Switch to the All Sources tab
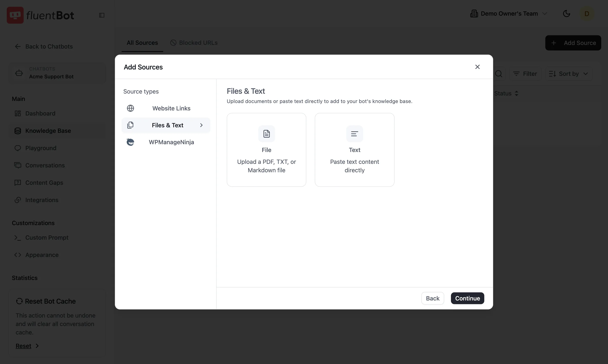The width and height of the screenshot is (608, 364). (142, 43)
